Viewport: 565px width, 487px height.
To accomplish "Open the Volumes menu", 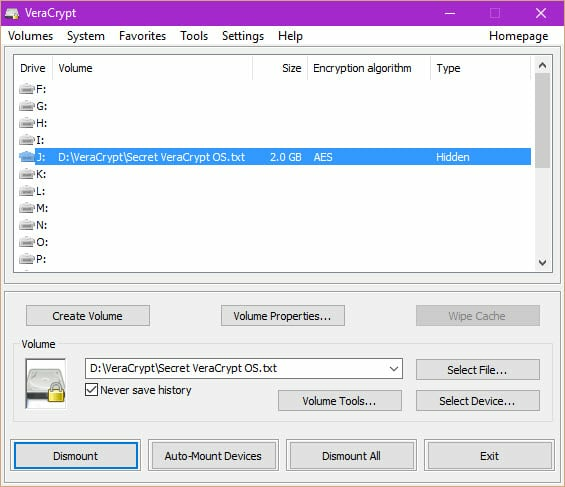I will coord(31,36).
